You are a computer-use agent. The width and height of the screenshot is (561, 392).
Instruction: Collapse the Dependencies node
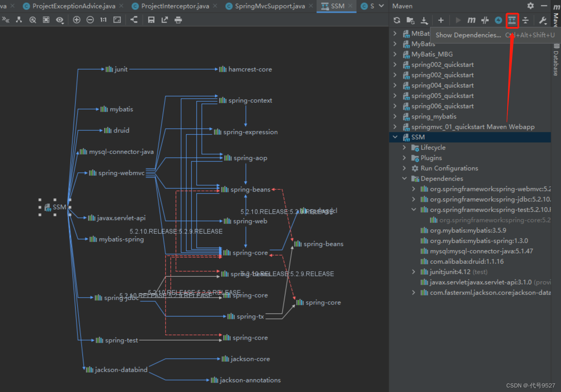pos(405,179)
